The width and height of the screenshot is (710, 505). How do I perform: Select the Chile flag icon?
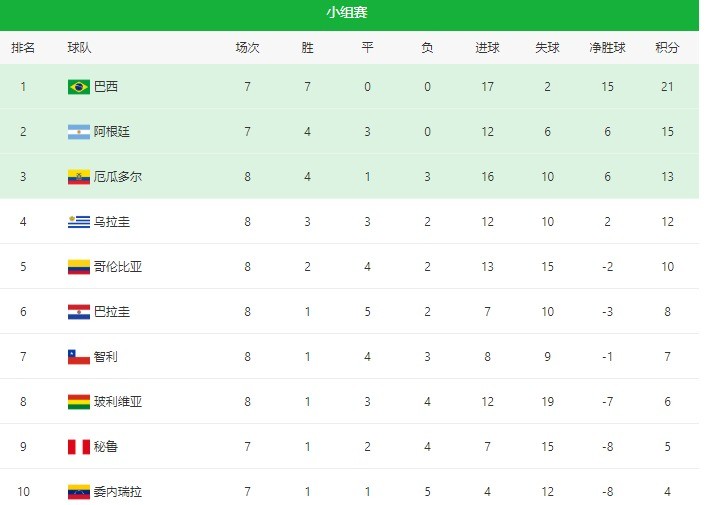[79, 356]
